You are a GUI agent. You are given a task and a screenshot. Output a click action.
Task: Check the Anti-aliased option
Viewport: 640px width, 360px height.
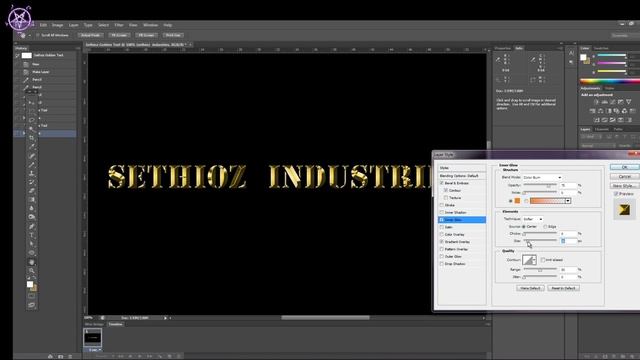pos(543,260)
